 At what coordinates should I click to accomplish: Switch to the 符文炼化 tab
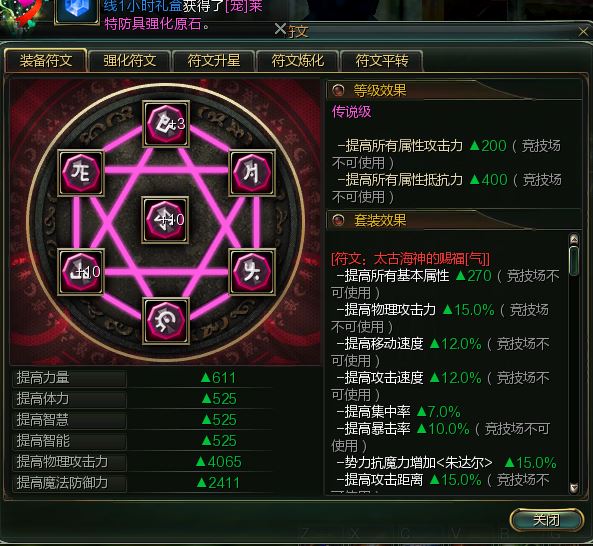click(x=298, y=60)
